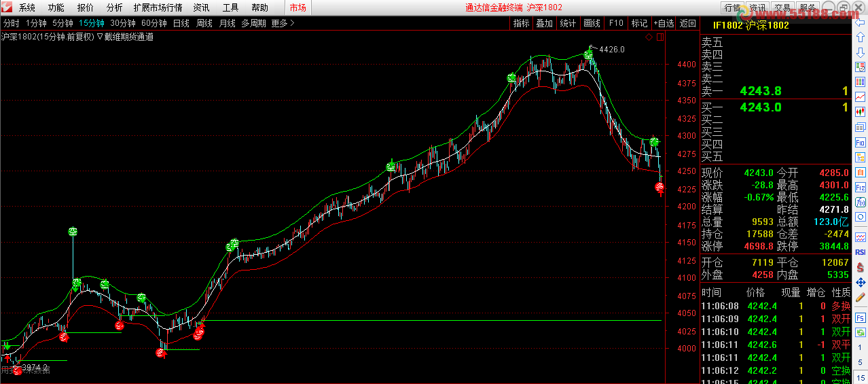Open the 工具 menu

[231, 7]
